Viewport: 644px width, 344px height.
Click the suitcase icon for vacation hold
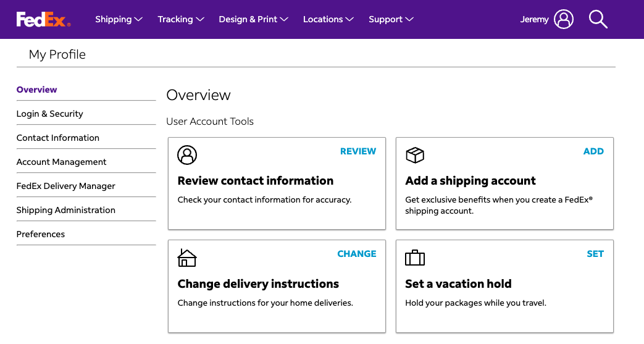click(415, 258)
